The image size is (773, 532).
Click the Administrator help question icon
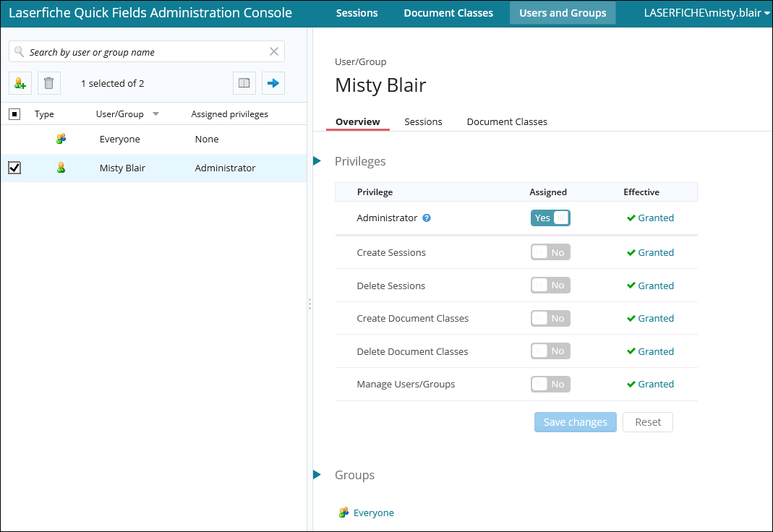(x=427, y=218)
